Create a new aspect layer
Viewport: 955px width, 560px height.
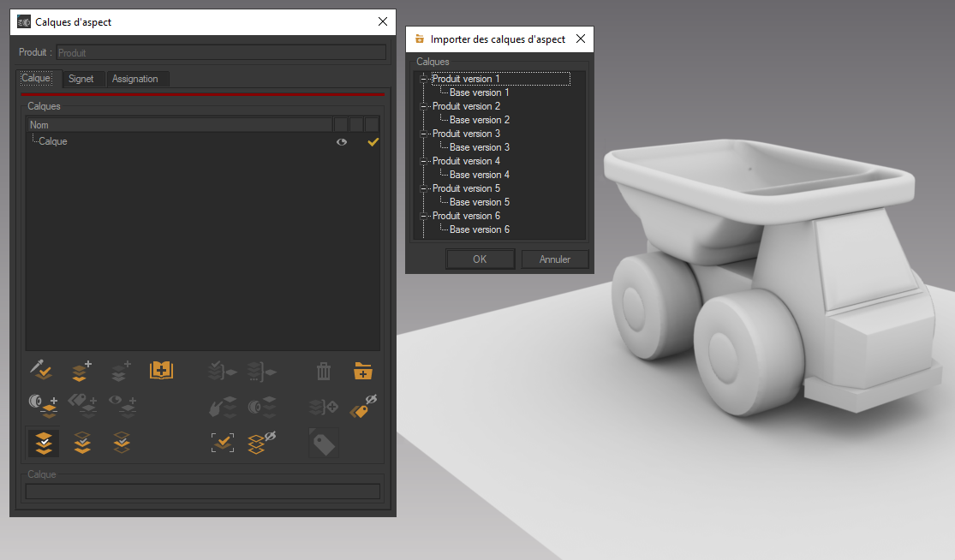pyautogui.click(x=80, y=371)
